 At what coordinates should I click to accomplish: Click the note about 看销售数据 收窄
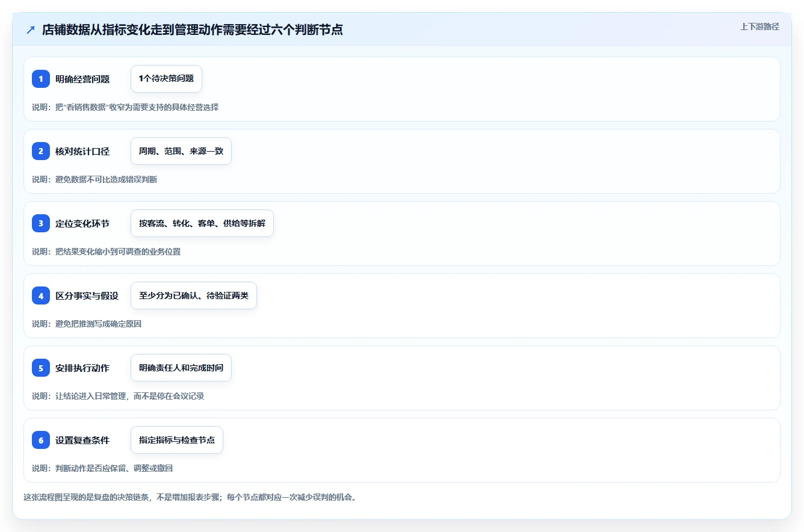click(125, 107)
